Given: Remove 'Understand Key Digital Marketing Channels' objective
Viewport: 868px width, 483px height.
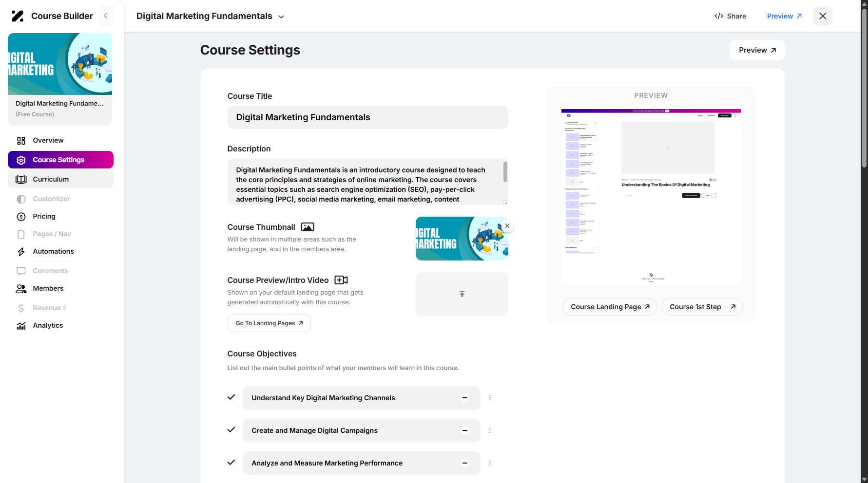Looking at the screenshot, I should 465,398.
